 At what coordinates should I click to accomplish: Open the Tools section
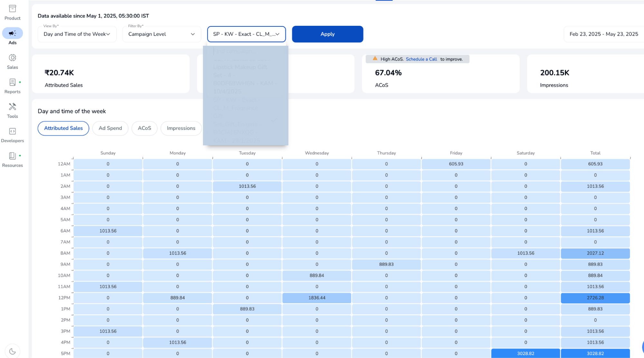coord(12,111)
